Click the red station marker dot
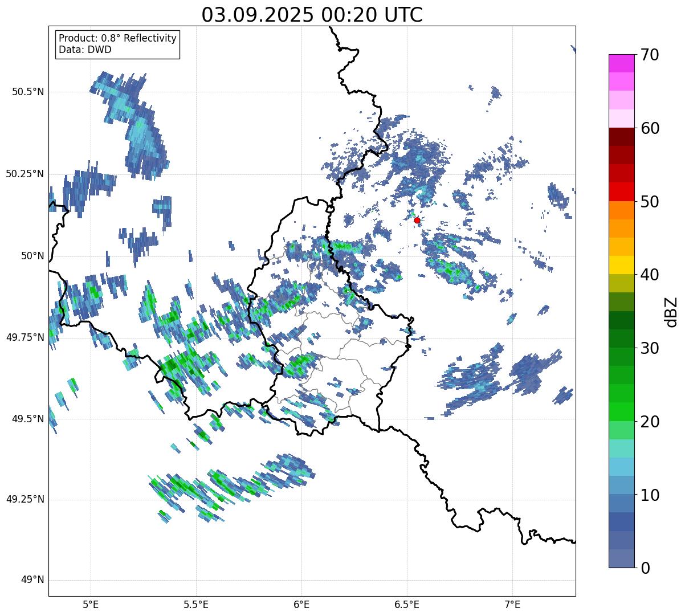685x616 pixels. point(417,220)
